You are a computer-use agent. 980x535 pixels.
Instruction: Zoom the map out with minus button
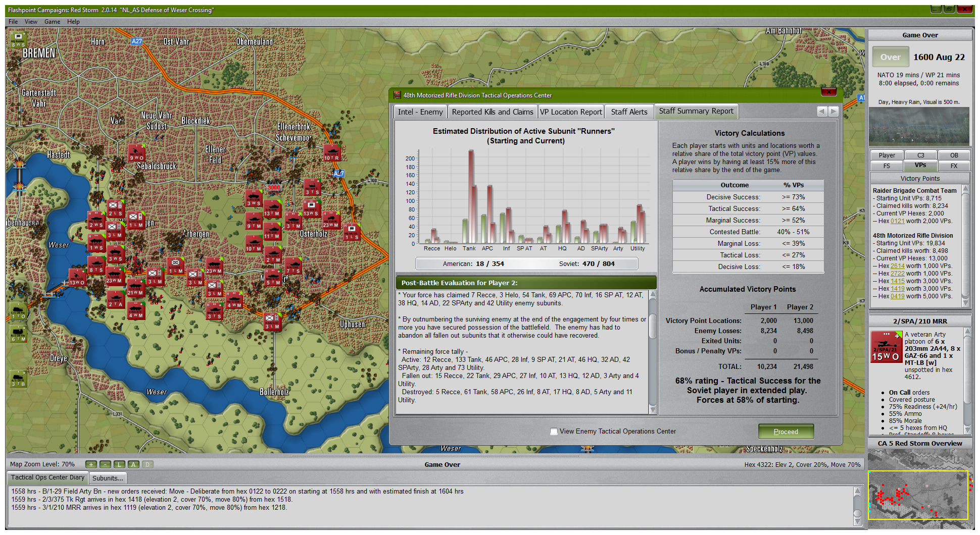click(x=105, y=464)
